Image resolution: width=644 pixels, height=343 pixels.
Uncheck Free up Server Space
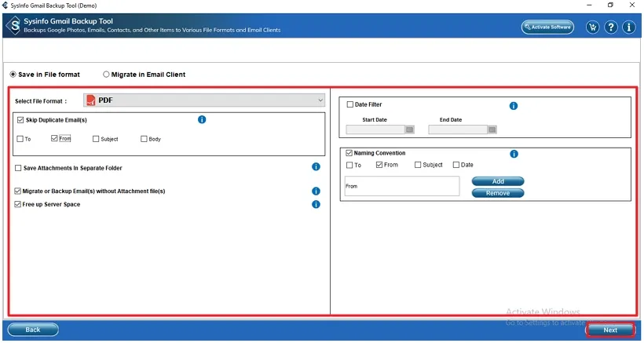tap(17, 204)
